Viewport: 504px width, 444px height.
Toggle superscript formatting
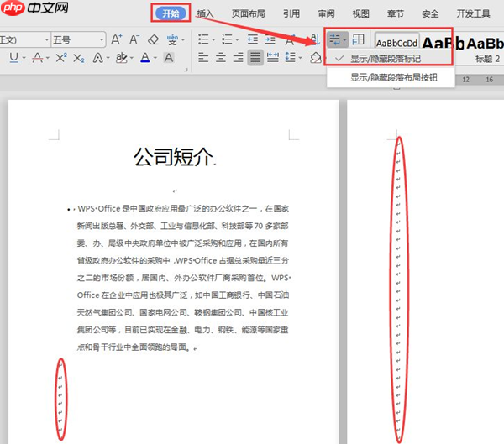[x=61, y=58]
